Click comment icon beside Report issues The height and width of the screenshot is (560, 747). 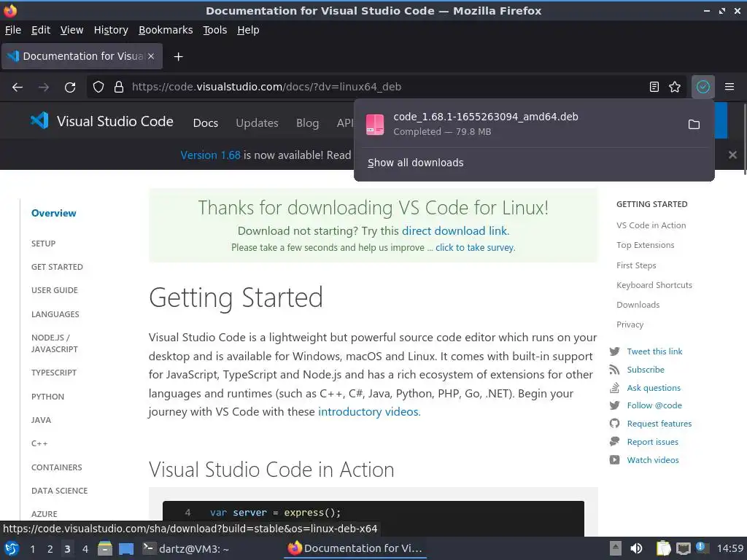(x=614, y=441)
